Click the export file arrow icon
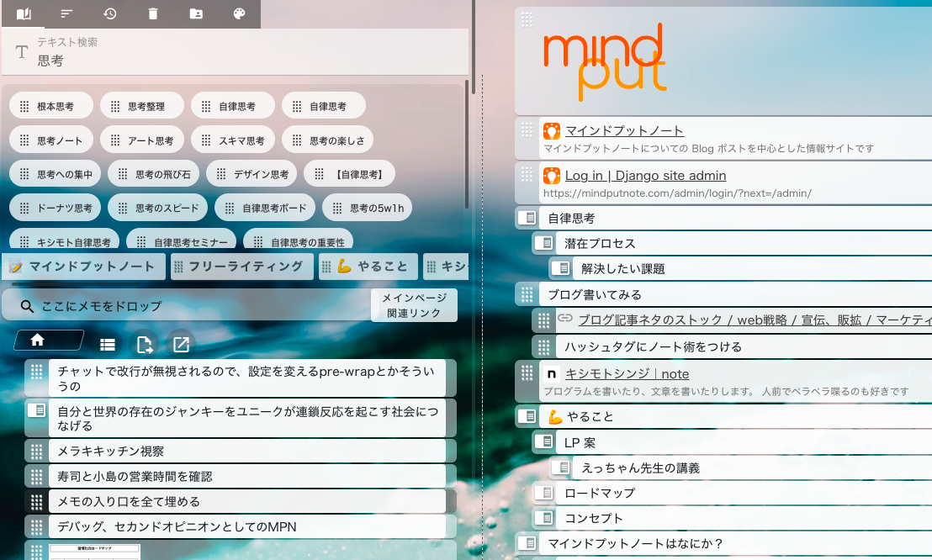 click(x=145, y=344)
